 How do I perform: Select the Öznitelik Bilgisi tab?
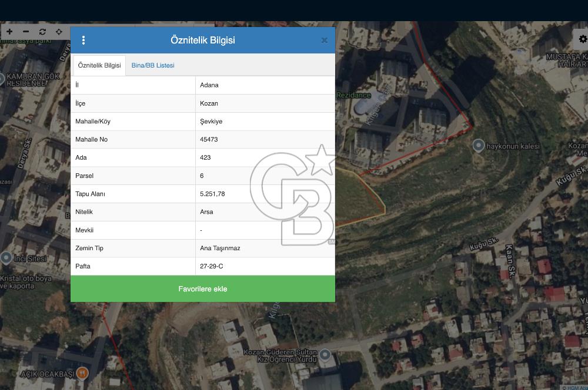pyautogui.click(x=99, y=65)
